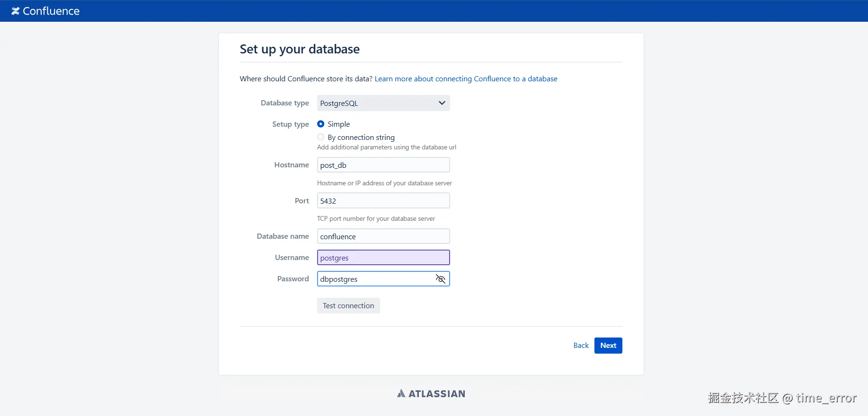Click the 'TCP port number' help text

pos(376,219)
